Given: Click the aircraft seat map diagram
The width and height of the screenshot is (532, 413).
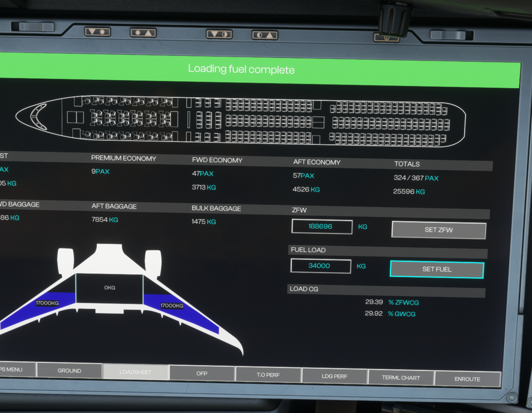Looking at the screenshot, I should (x=240, y=122).
